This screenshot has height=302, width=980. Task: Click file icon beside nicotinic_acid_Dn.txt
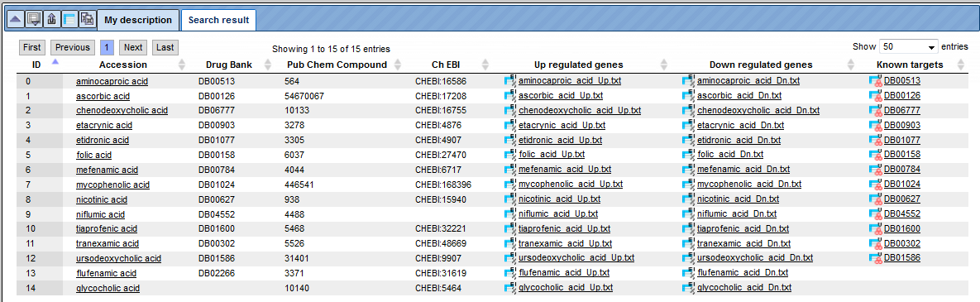[x=689, y=199]
